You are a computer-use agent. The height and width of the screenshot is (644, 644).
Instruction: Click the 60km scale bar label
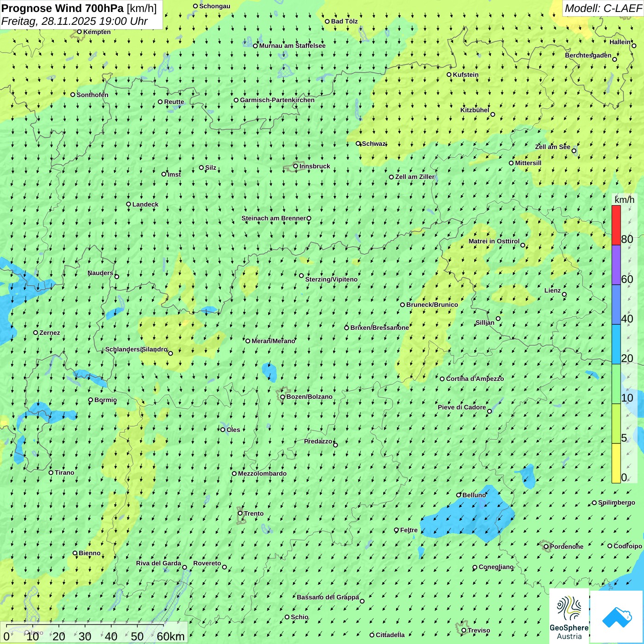pyautogui.click(x=171, y=636)
